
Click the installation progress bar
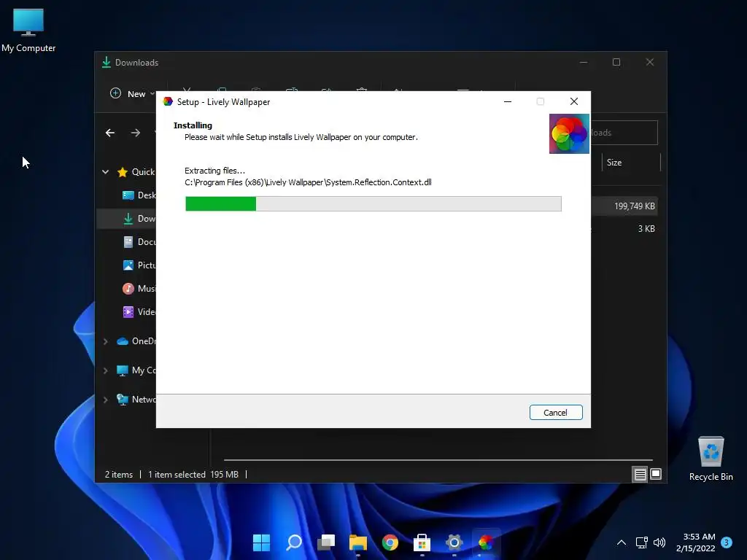(373, 204)
